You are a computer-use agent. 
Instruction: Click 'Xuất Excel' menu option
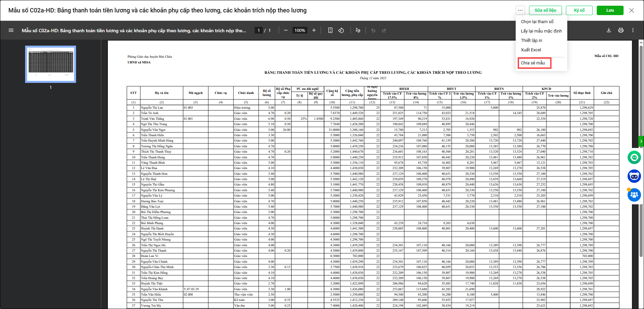point(531,50)
